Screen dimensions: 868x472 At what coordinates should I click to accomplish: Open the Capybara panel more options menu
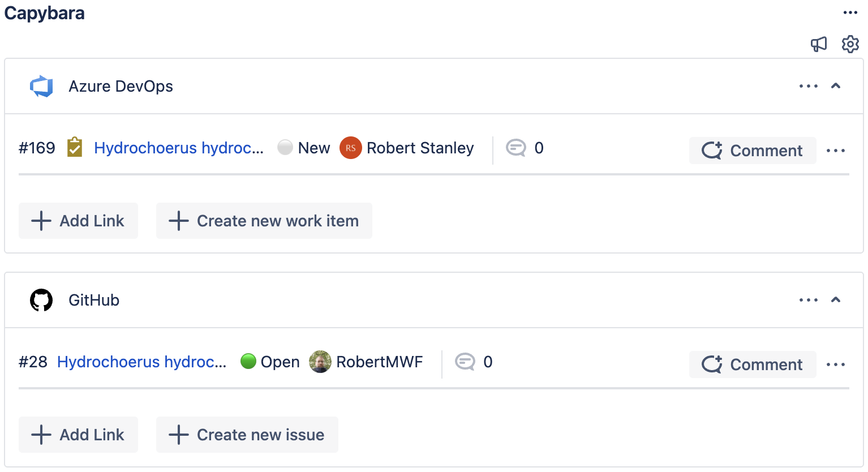850,13
